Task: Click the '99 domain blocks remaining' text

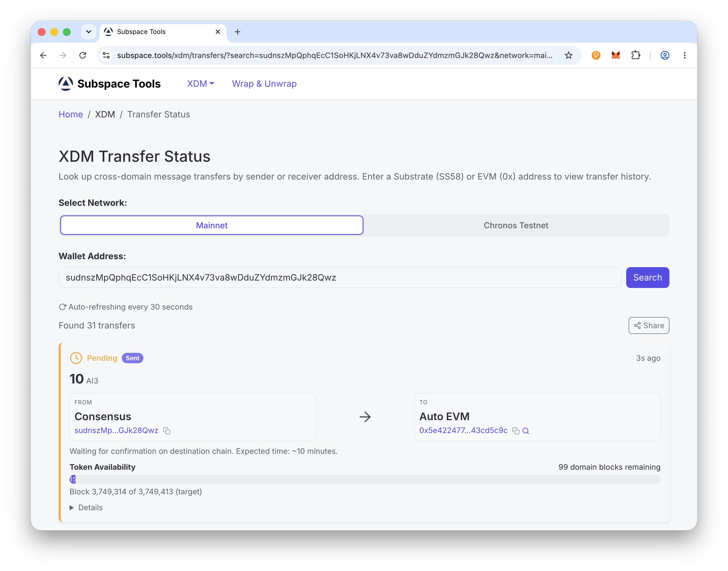Action: pyautogui.click(x=609, y=467)
